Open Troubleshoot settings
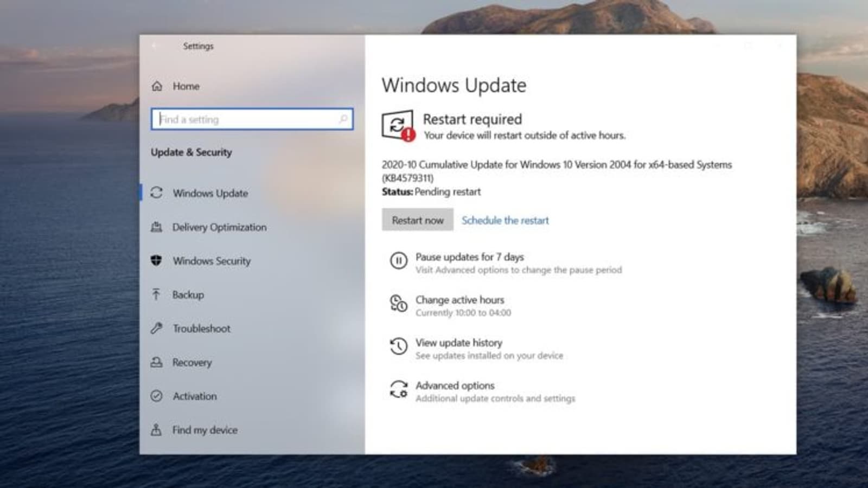 [201, 329]
